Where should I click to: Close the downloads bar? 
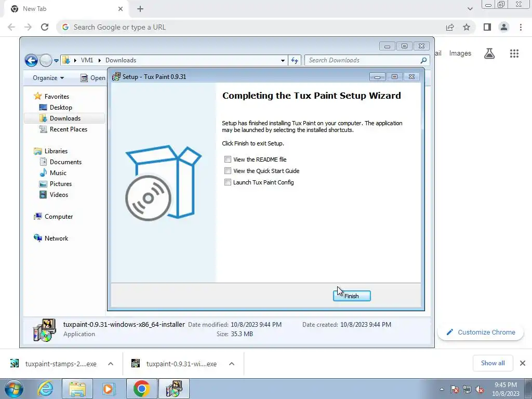(523, 363)
